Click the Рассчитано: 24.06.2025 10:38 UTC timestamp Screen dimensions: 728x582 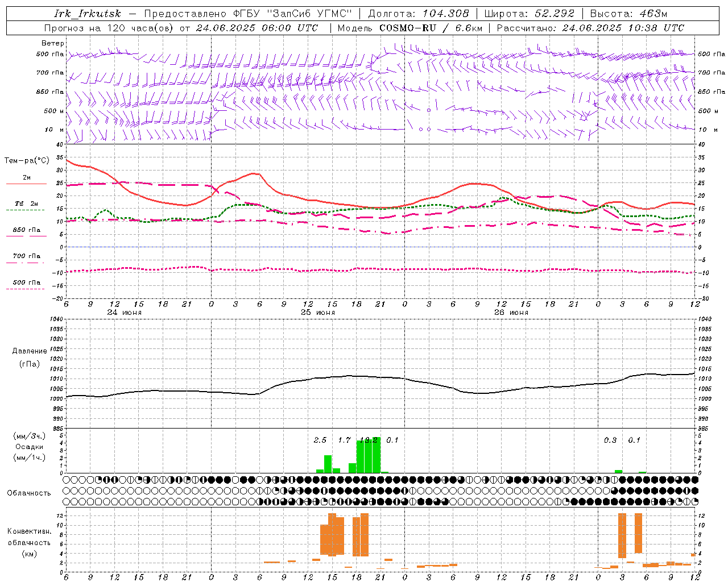[590, 28]
